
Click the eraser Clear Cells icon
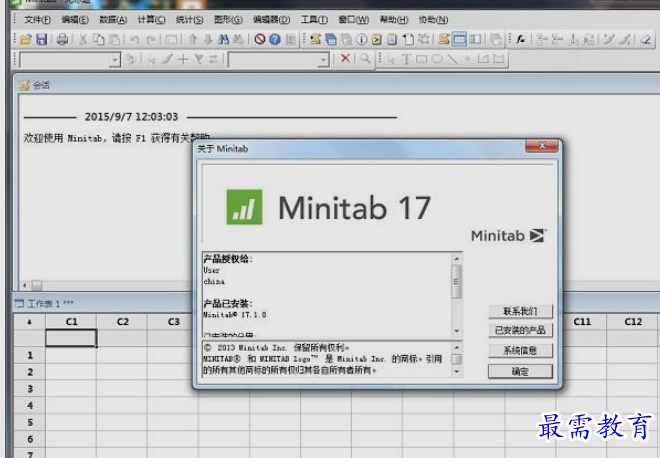click(645, 40)
